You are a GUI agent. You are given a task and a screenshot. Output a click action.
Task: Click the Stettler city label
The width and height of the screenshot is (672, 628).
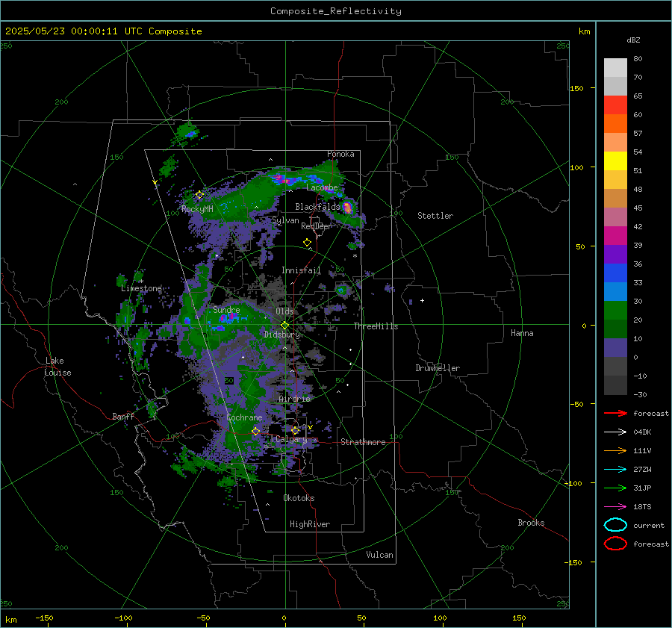[x=435, y=216]
